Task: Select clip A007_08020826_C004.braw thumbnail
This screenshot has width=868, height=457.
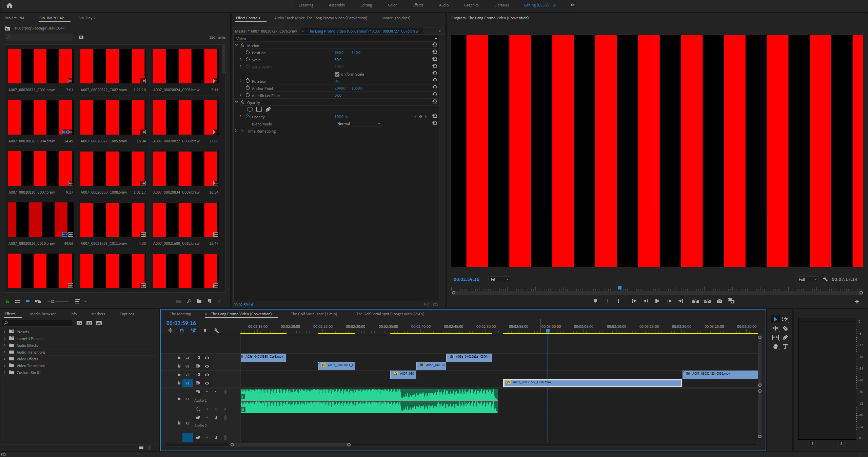Action: pos(40,117)
